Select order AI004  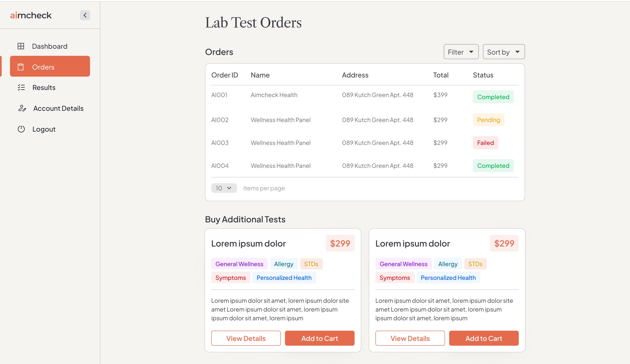coord(220,166)
